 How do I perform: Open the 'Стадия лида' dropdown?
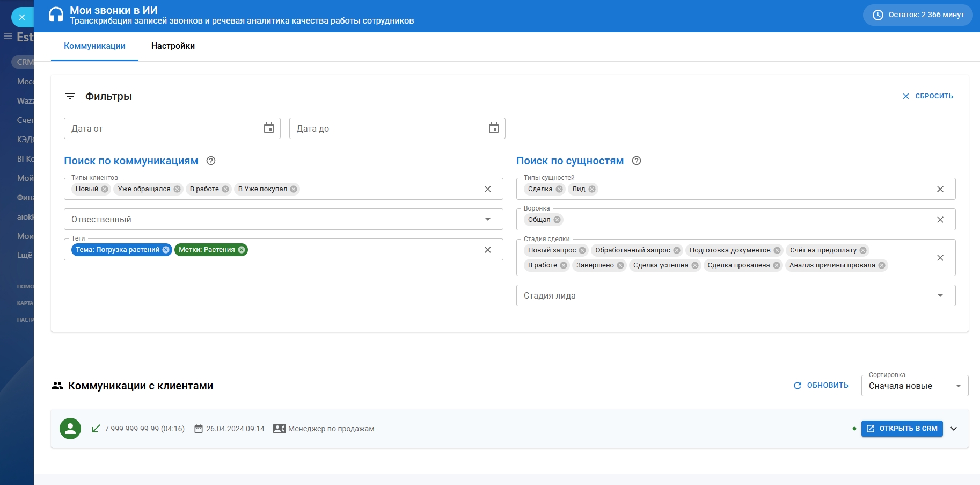click(940, 295)
